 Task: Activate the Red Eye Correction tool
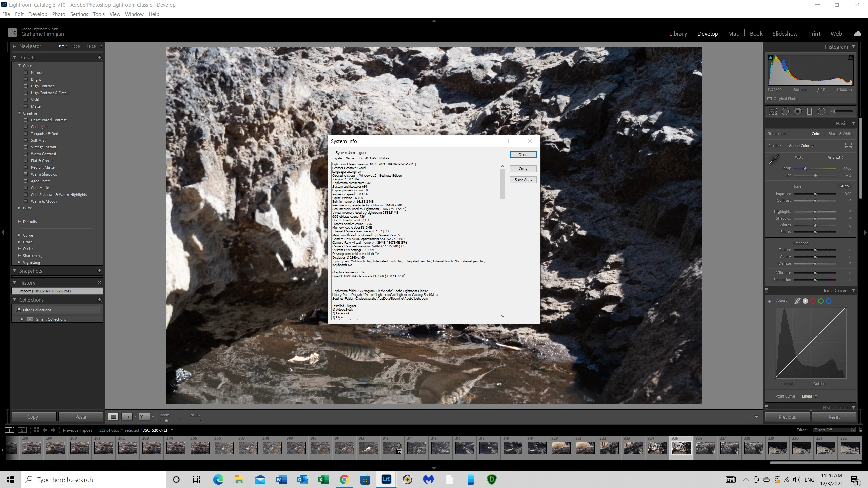point(797,111)
